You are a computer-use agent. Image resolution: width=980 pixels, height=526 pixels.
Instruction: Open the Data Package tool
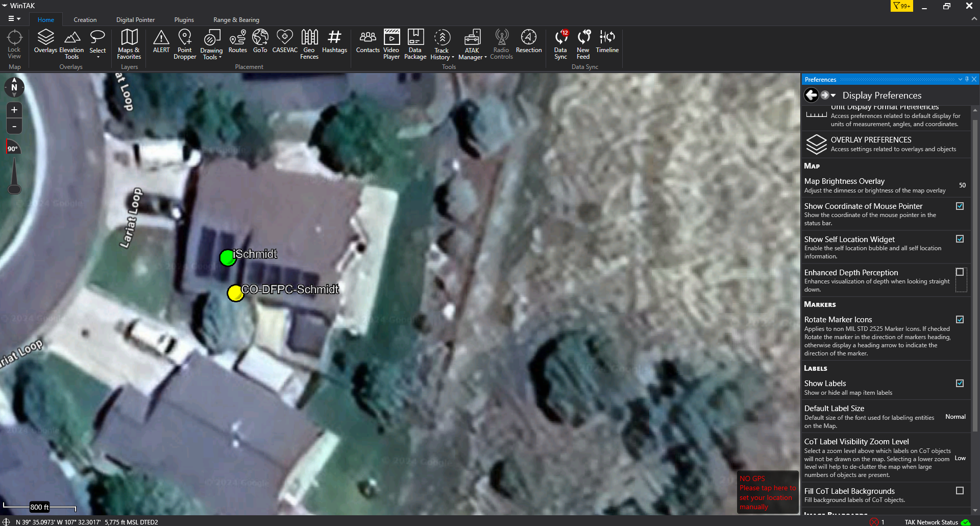[415, 45]
